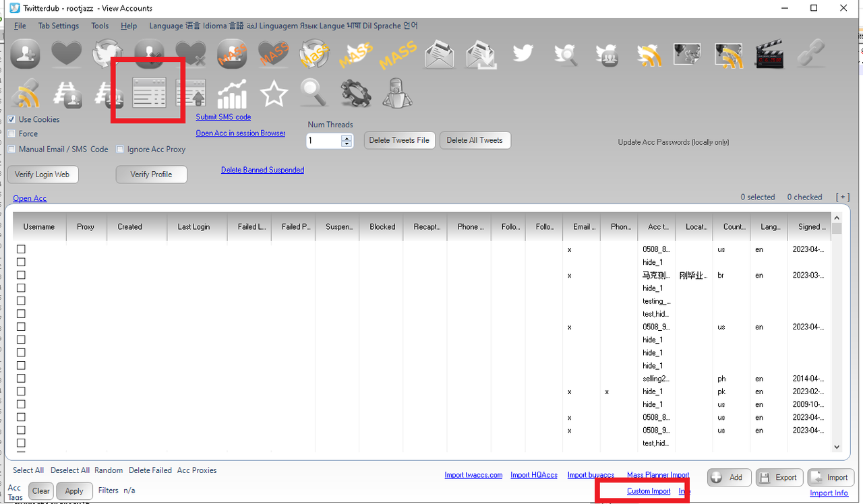This screenshot has height=504, width=863.
Task: Open the View Accounts table icon
Action: coord(149,94)
